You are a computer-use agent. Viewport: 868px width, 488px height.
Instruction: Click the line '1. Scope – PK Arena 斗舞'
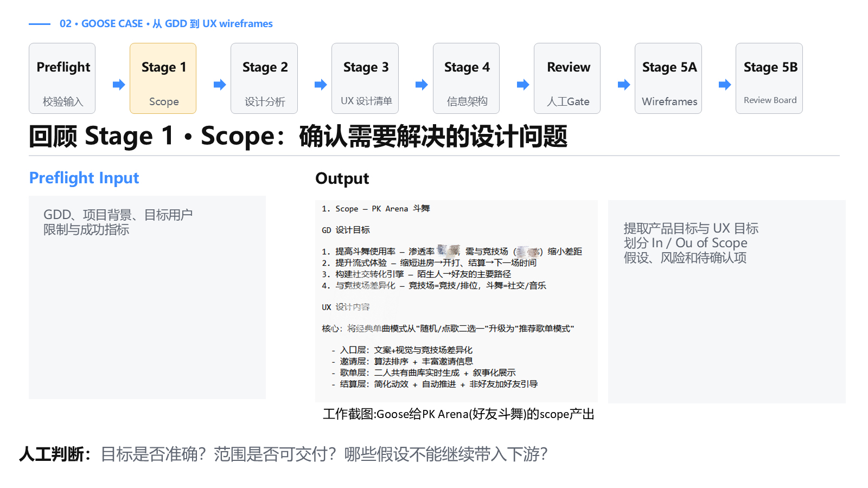tap(375, 209)
